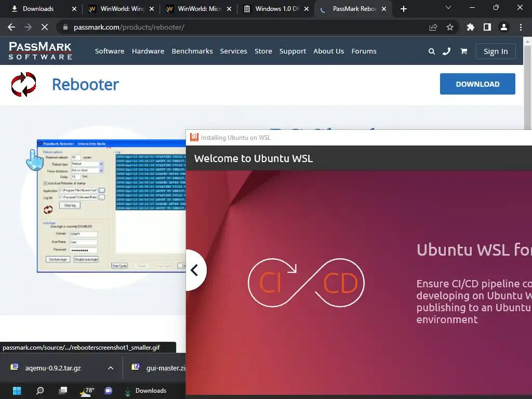Close the Downloads browser tab
Viewport: 532px width, 399px height.
(74, 9)
